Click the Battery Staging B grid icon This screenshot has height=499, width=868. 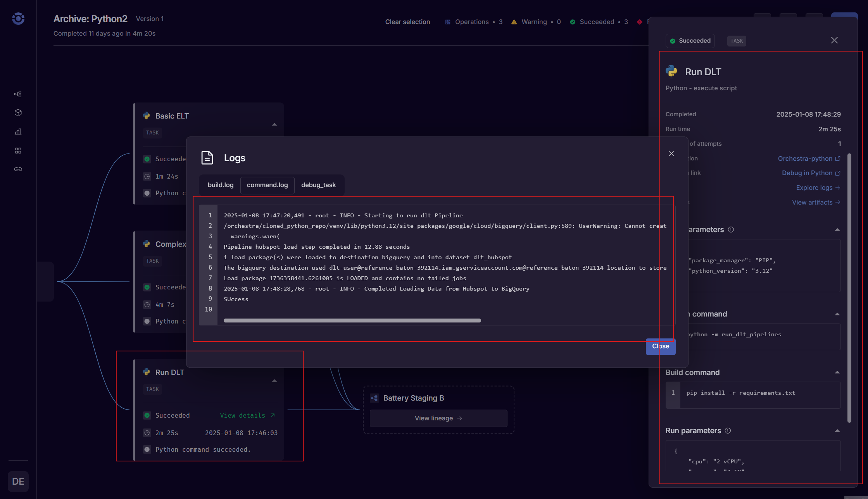click(374, 398)
